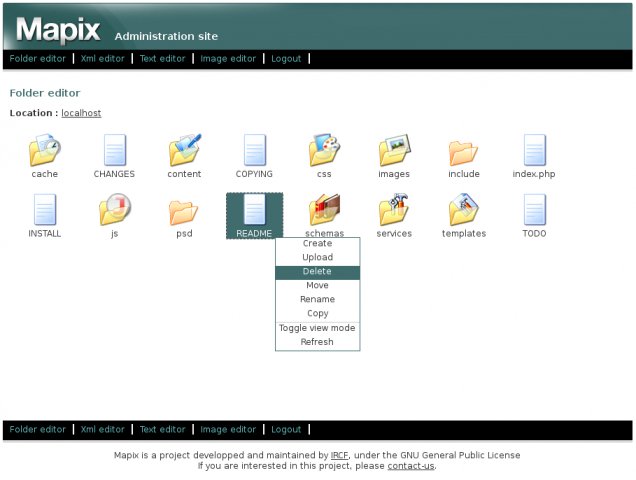Select the CHANGES file icon
The width and height of the screenshot is (636, 480).
[114, 150]
